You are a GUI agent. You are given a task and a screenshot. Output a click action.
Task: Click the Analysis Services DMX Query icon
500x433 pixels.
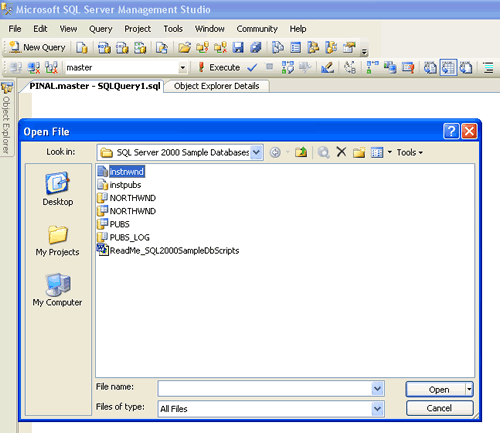point(122,48)
